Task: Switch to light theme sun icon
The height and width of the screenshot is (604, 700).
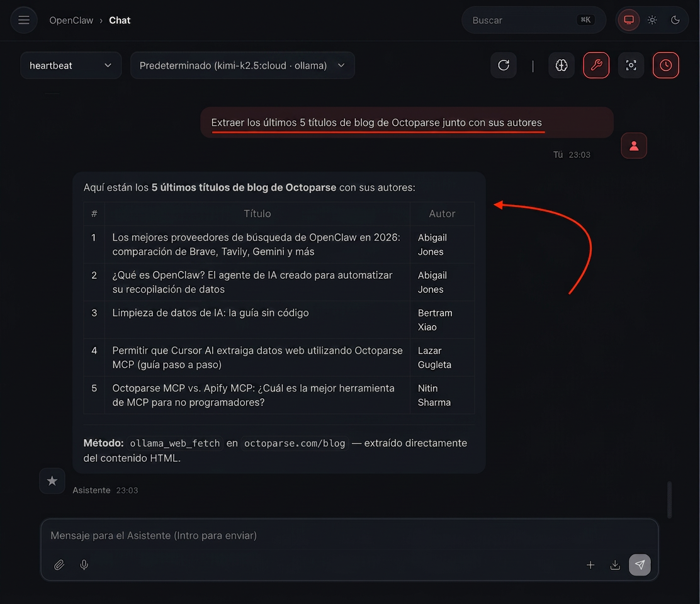Action: (652, 20)
